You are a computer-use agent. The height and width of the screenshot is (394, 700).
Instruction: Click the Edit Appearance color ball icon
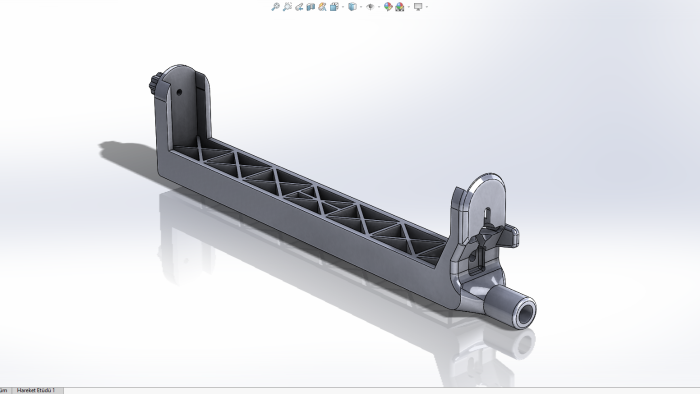point(388,7)
